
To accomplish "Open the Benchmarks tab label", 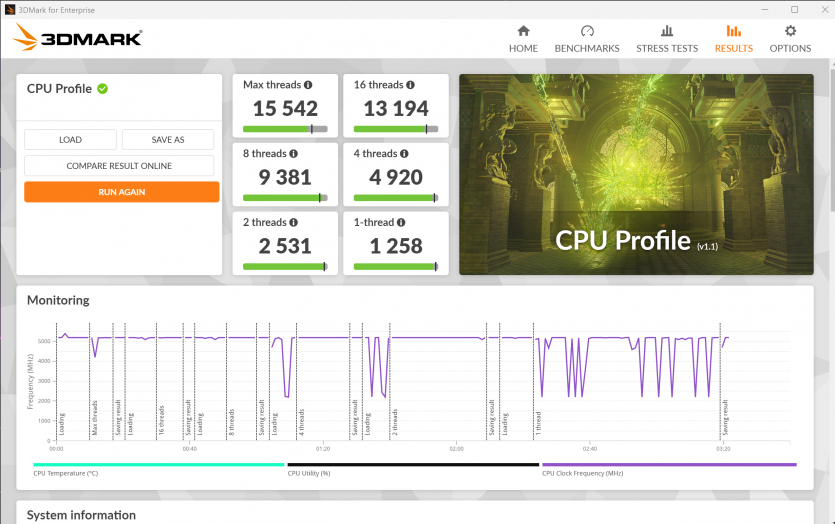I will click(587, 48).
